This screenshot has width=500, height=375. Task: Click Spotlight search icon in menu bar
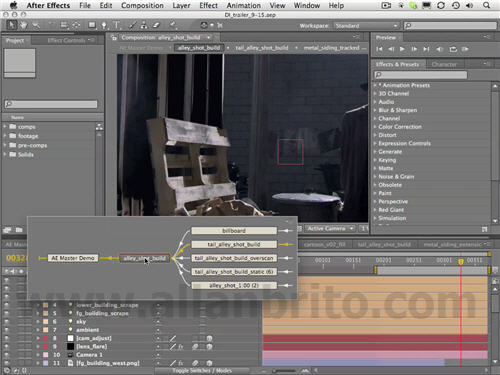pyautogui.click(x=487, y=5)
